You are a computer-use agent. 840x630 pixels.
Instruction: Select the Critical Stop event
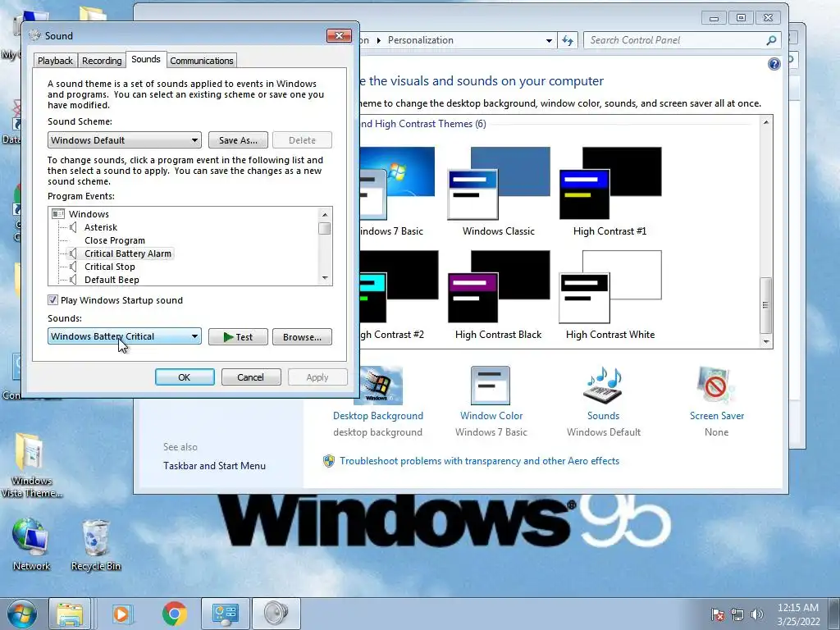point(110,267)
